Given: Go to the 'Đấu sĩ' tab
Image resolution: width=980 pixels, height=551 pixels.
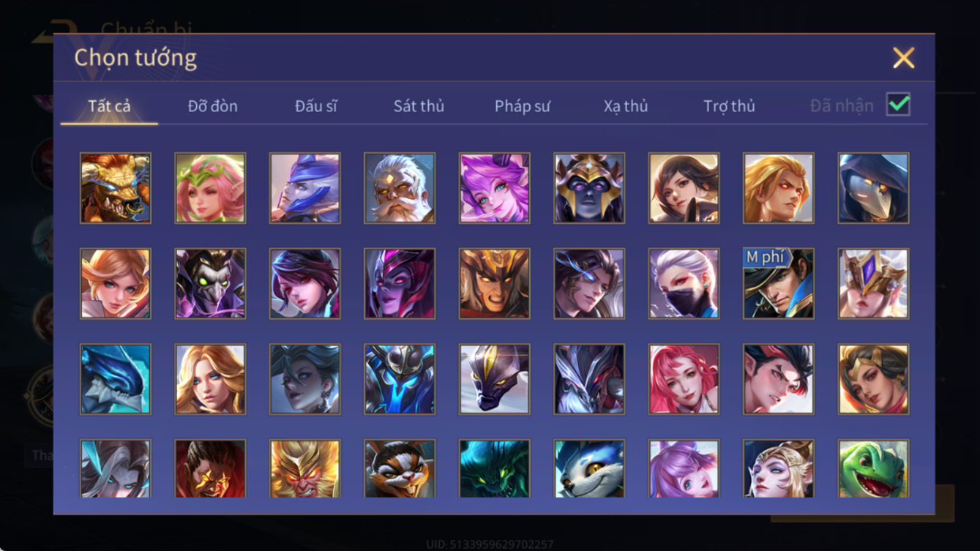Looking at the screenshot, I should (316, 106).
